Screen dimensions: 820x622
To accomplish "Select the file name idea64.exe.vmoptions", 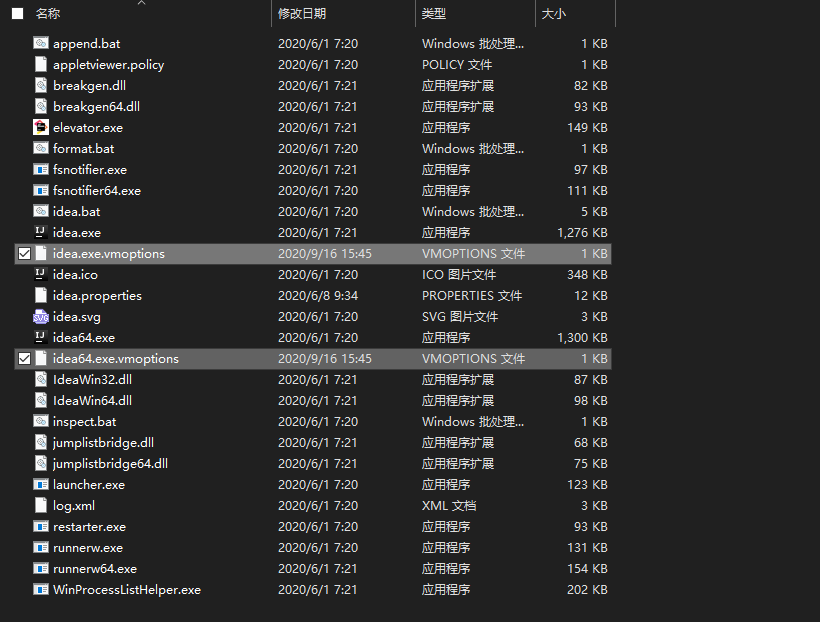I will pos(116,359).
